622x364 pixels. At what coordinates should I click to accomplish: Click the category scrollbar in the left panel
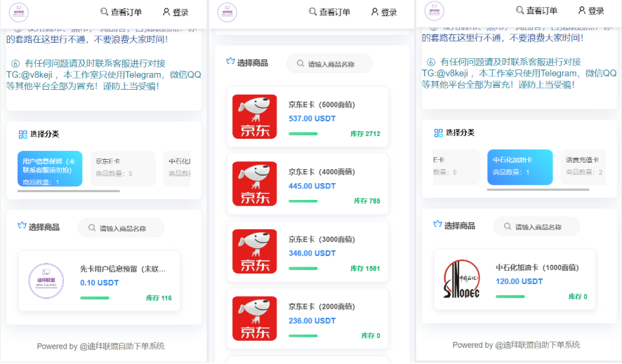[x=69, y=191]
